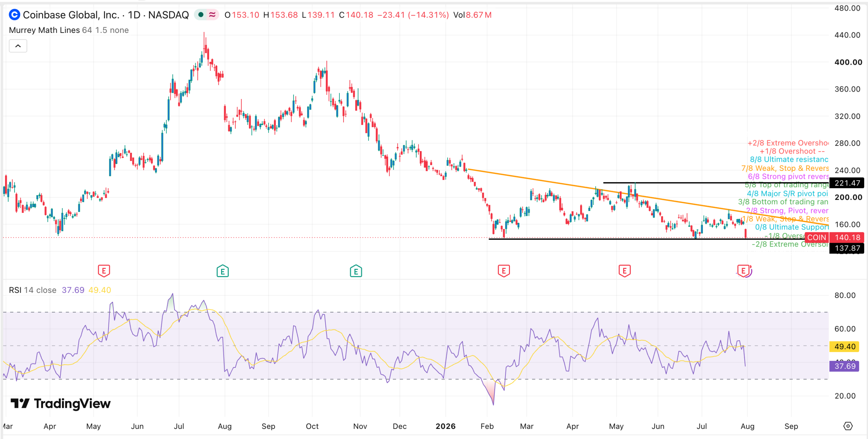Click the volume value Vol 8.67 M
This screenshot has width=868, height=439.
pyautogui.click(x=472, y=15)
